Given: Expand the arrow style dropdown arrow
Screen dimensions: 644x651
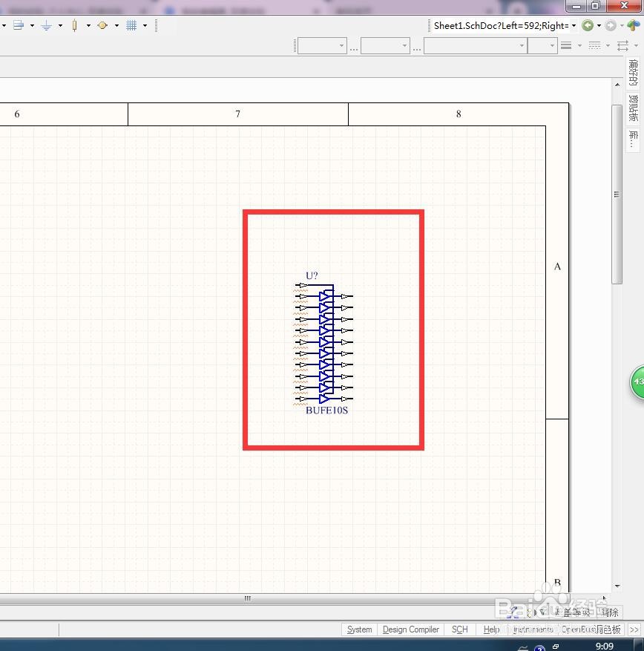Looking at the screenshot, I should [636, 45].
